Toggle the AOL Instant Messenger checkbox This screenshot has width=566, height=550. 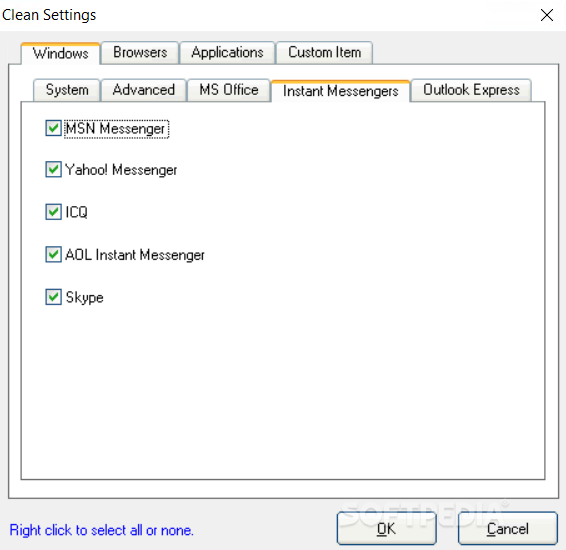point(53,254)
